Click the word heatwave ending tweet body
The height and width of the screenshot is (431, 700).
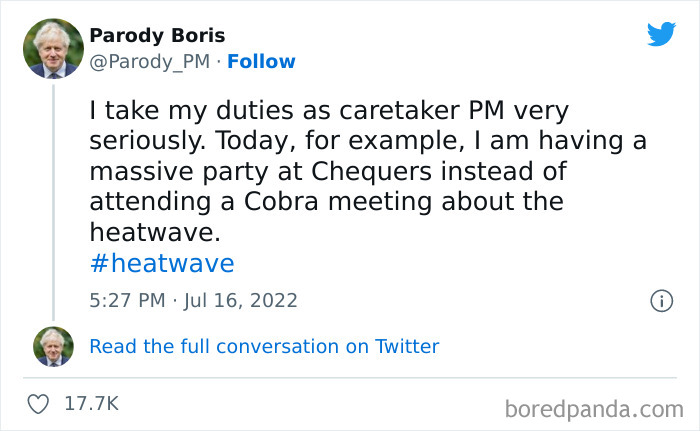(x=153, y=232)
